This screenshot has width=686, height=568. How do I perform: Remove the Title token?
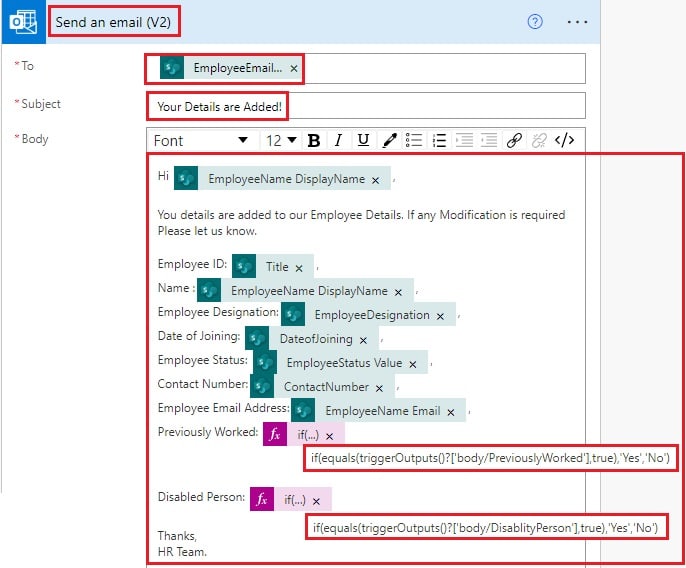(x=299, y=268)
